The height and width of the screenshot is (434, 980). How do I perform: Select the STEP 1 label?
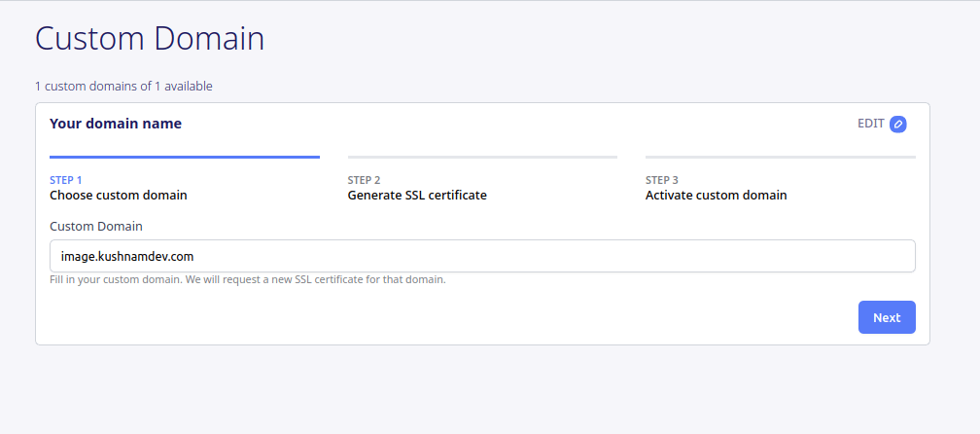coord(66,180)
